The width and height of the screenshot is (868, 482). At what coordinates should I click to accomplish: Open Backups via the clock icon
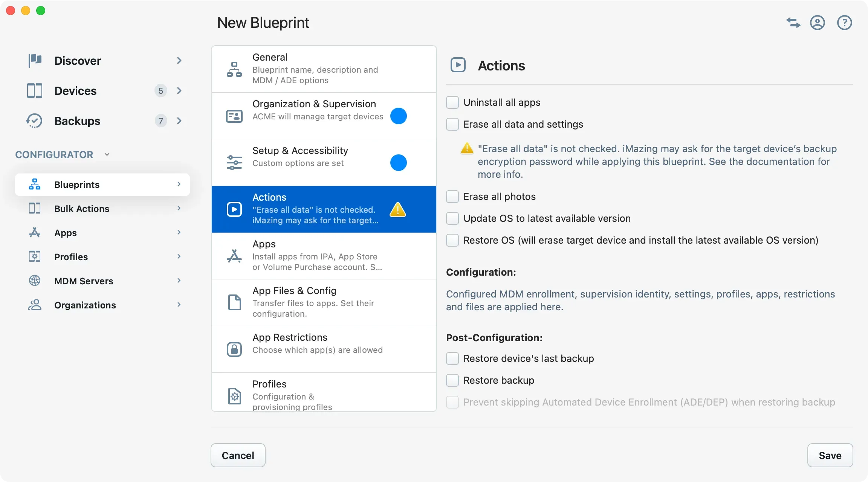point(34,121)
